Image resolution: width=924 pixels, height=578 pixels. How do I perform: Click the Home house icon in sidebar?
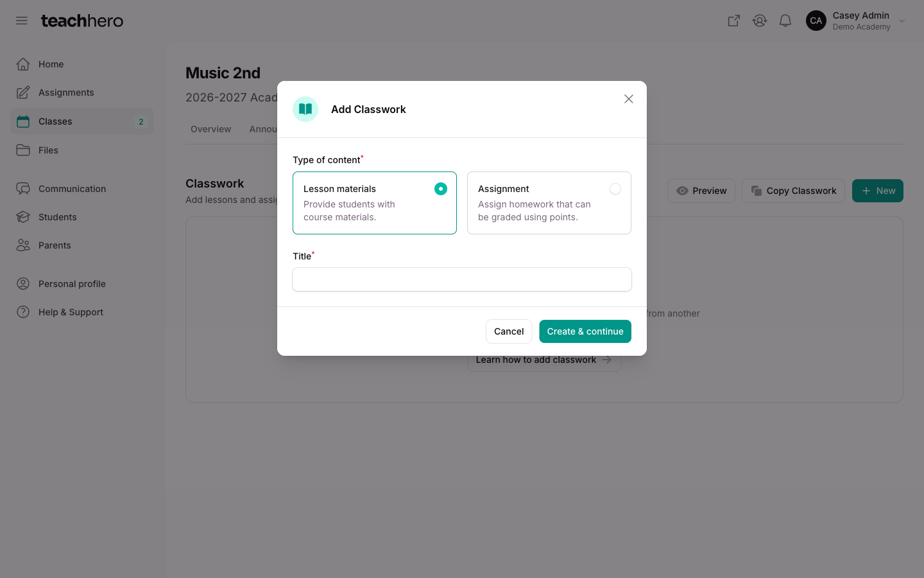click(x=23, y=64)
